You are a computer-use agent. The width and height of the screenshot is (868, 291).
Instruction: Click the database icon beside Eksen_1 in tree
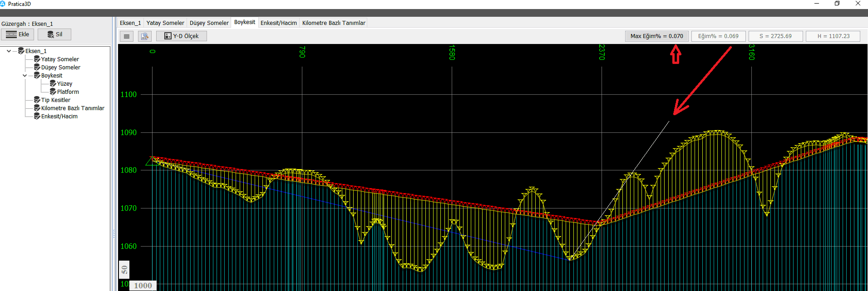[x=21, y=51]
